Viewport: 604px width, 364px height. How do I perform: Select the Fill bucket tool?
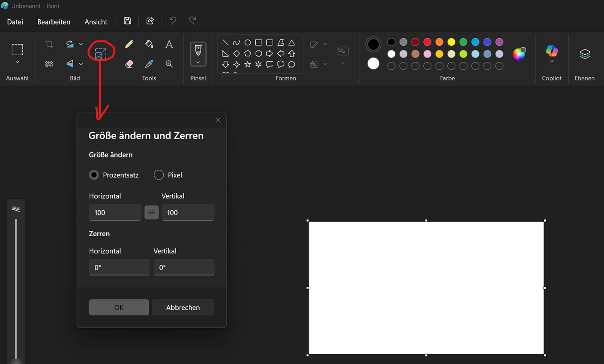click(x=149, y=44)
